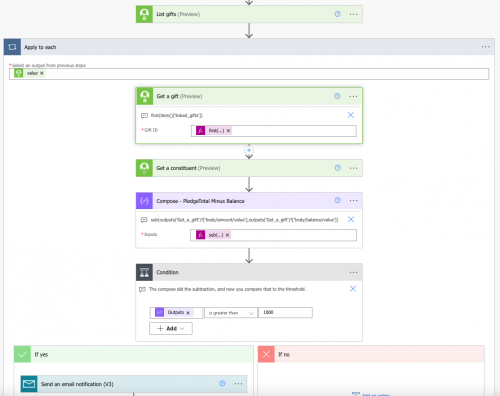Open the Compose action ellipsis menu
500x396 pixels.
coord(353,201)
